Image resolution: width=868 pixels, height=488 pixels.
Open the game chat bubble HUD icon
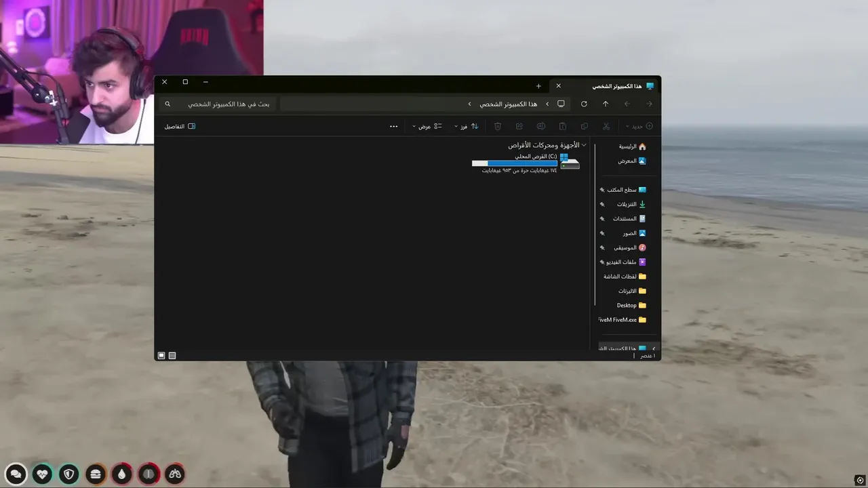(x=16, y=474)
